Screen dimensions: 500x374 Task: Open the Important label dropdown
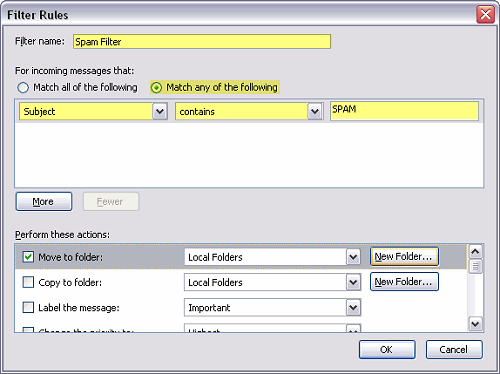pyautogui.click(x=272, y=307)
